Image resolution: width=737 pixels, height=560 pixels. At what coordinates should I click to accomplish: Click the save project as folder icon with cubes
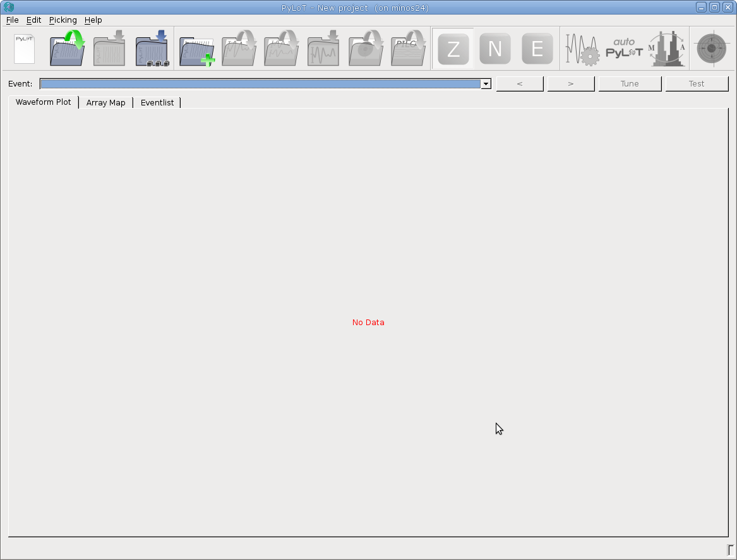point(152,49)
